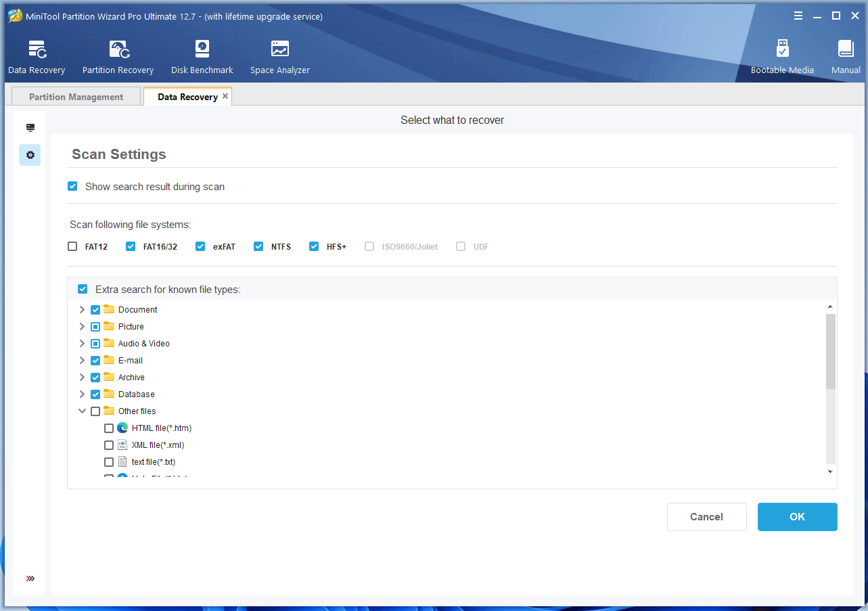This screenshot has width=868, height=611.
Task: Click the Other files folder icon
Action: click(x=109, y=411)
